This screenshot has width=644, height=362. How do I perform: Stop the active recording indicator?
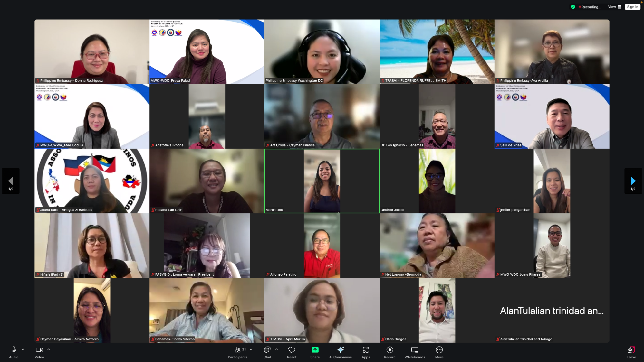click(590, 7)
